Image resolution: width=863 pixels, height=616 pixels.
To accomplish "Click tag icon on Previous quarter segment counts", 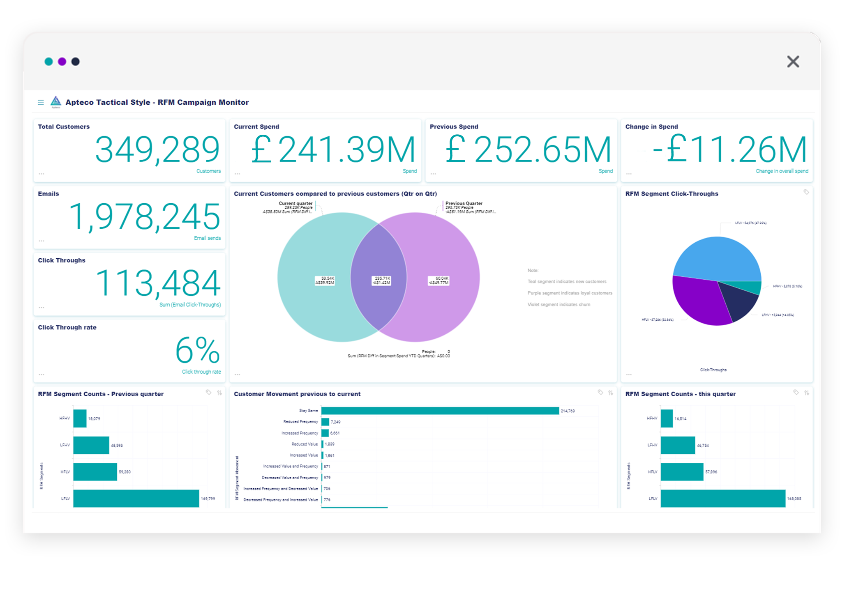I will pyautogui.click(x=209, y=393).
